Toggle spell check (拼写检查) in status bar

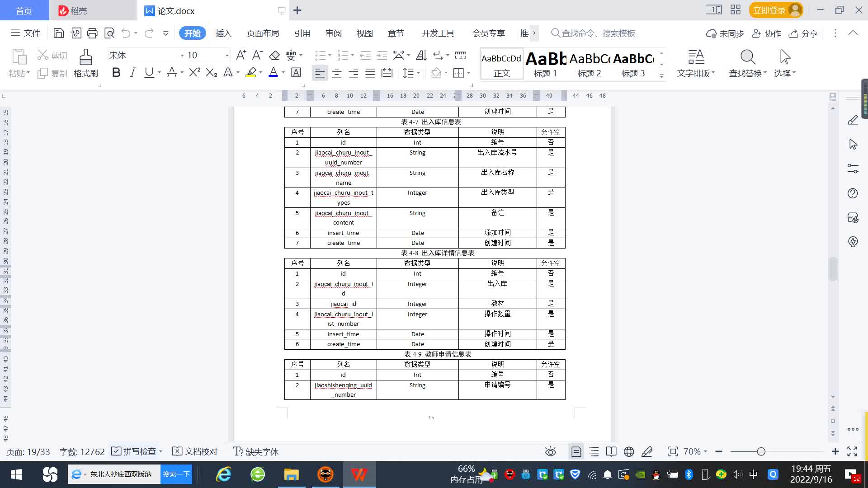134,451
